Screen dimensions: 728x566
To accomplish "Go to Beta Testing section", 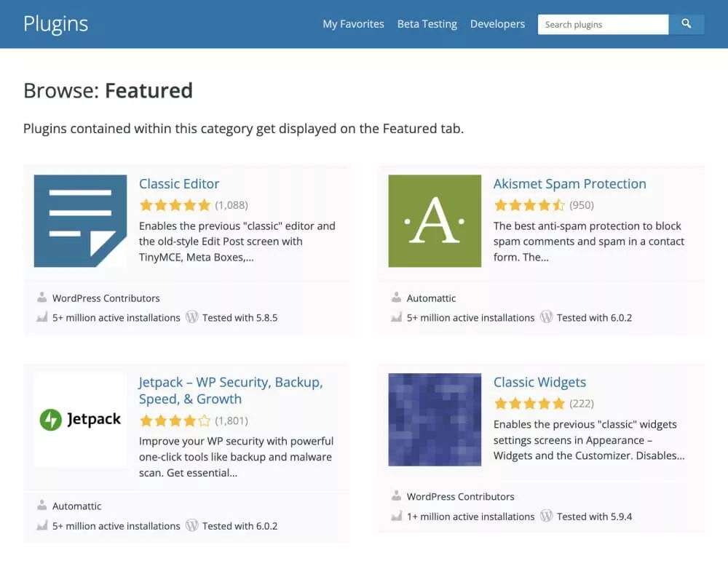I will [x=427, y=24].
